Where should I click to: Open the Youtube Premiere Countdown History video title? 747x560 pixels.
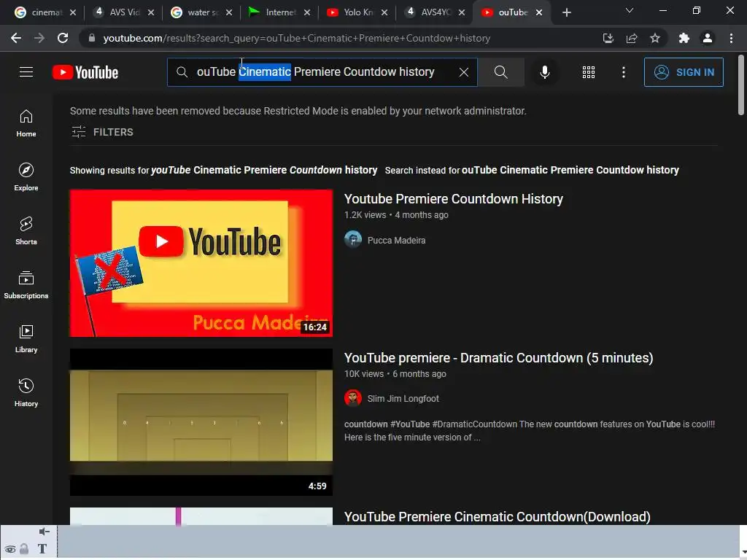(454, 198)
